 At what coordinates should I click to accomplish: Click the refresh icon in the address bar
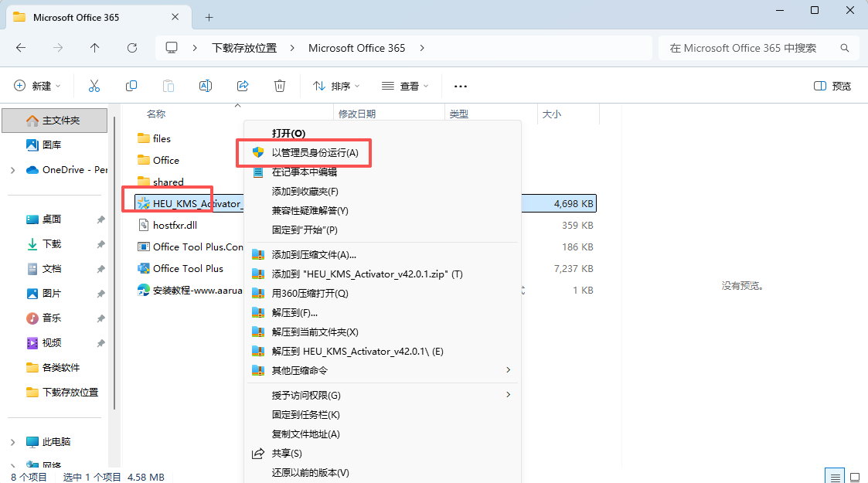(131, 47)
